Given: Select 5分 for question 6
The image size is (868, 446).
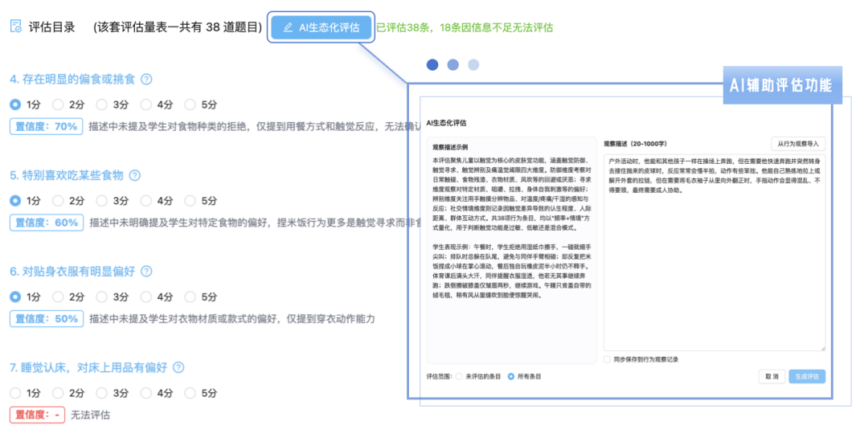Looking at the screenshot, I should 190,297.
